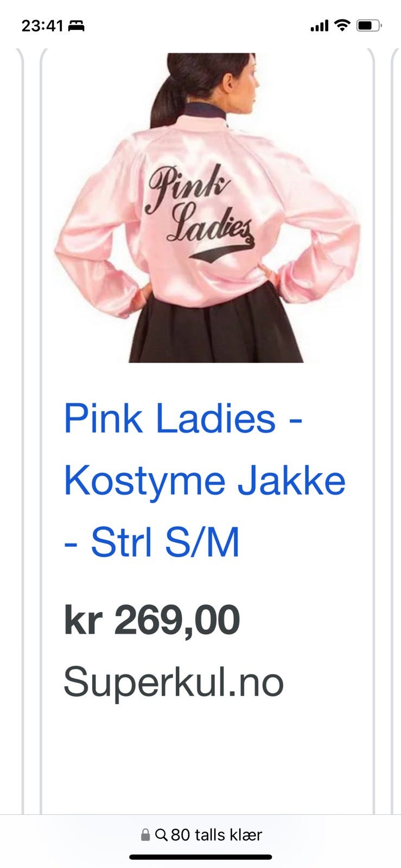Tap the kr 269,00 price
The width and height of the screenshot is (401, 868).
[152, 620]
